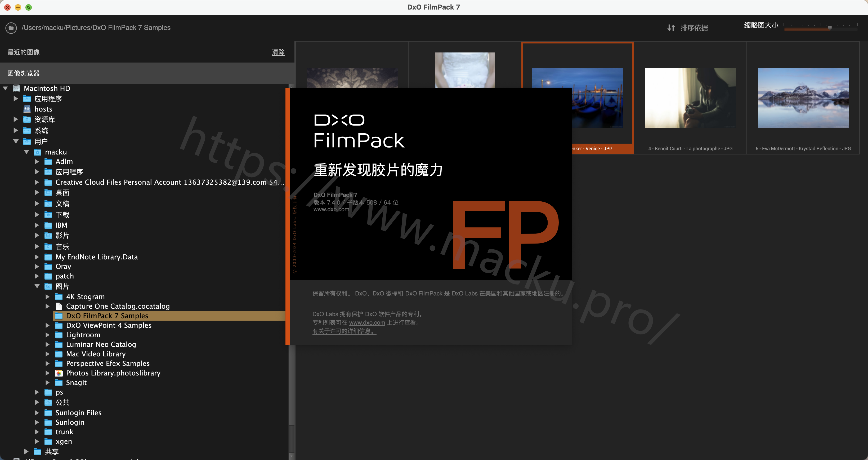Click the Macintosh HD drive icon

(16, 88)
